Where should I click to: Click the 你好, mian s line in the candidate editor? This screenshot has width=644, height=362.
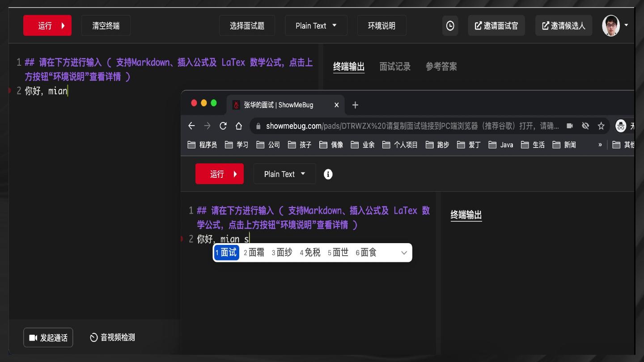click(x=223, y=239)
